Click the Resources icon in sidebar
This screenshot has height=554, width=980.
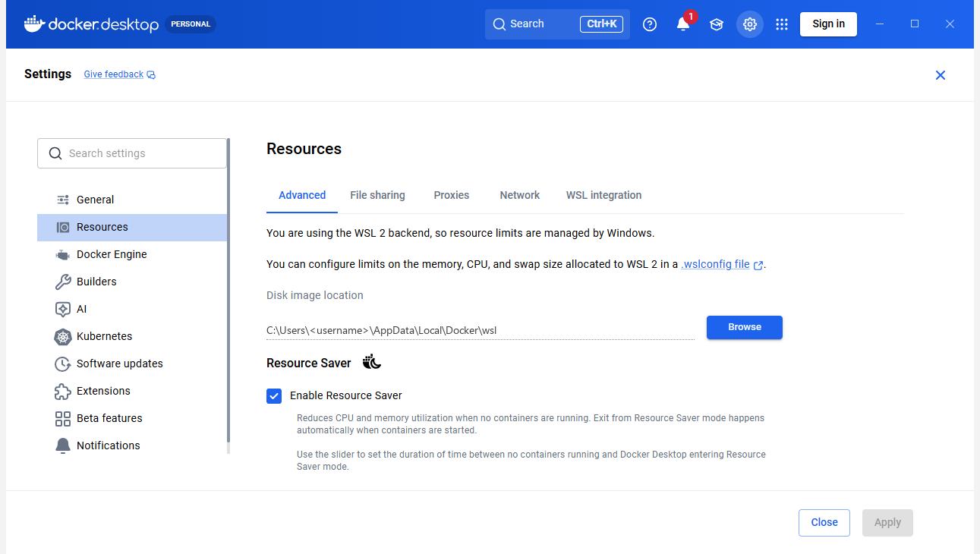pyautogui.click(x=63, y=227)
